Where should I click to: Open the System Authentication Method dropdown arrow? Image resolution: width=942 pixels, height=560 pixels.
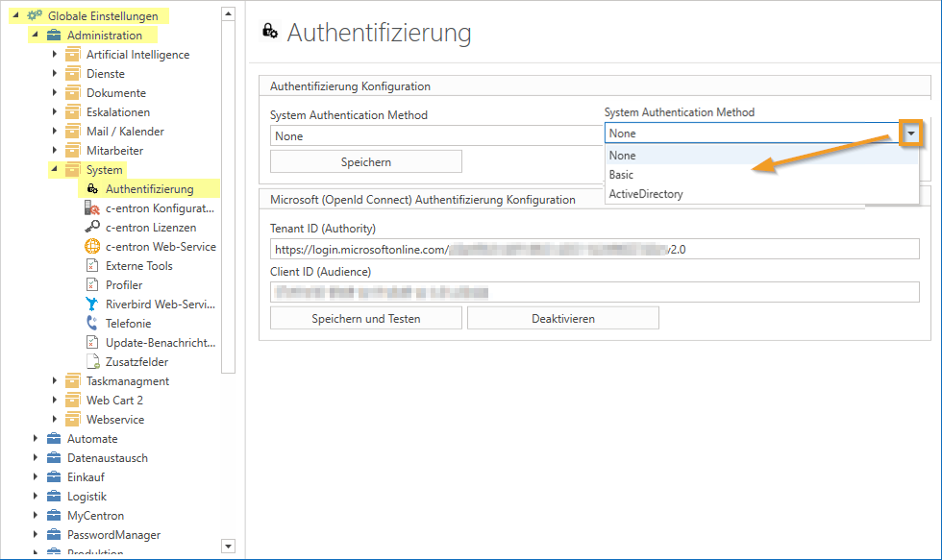click(910, 134)
